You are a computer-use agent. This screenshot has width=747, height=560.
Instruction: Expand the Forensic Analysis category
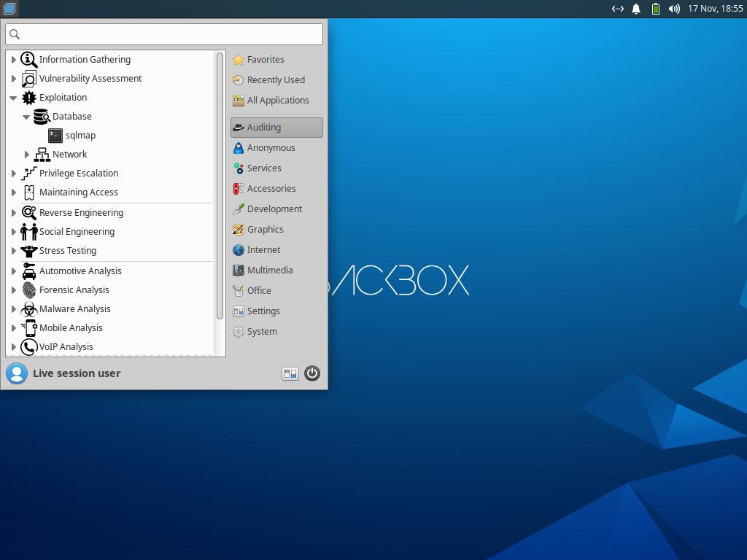[x=13, y=290]
